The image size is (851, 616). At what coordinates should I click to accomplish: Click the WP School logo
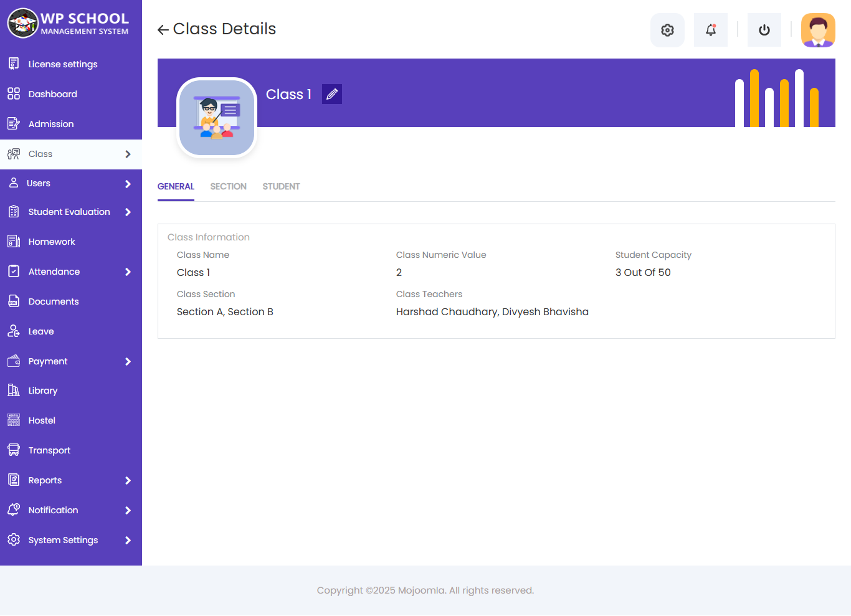point(69,23)
